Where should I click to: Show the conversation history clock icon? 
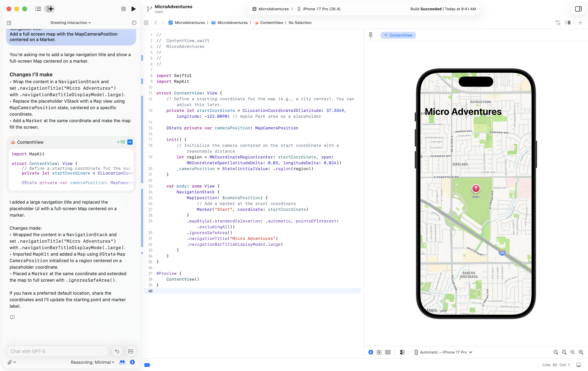click(x=134, y=23)
